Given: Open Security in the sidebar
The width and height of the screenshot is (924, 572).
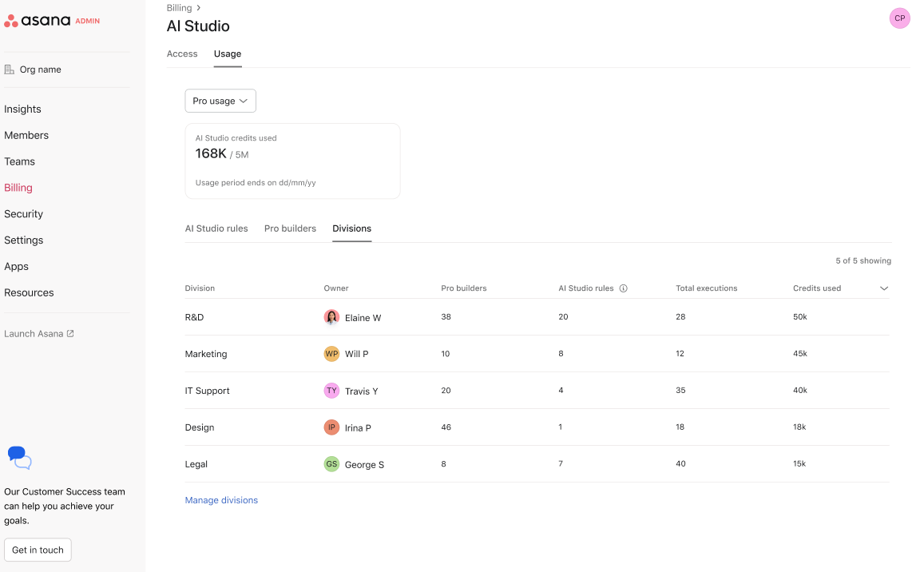Looking at the screenshot, I should point(24,214).
